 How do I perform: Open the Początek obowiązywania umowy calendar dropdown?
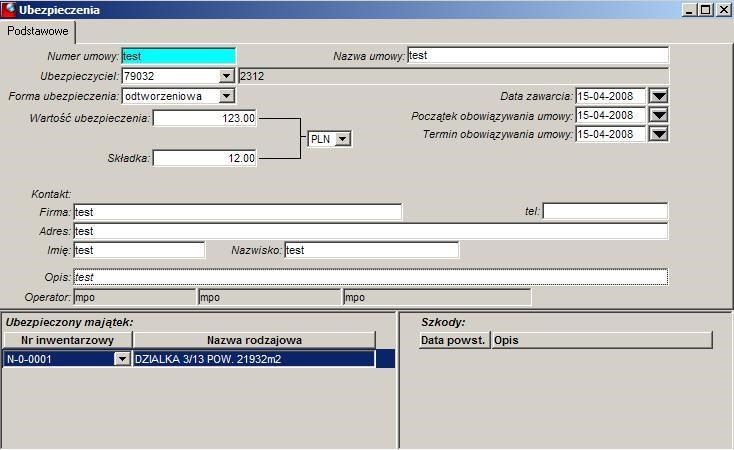point(659,115)
